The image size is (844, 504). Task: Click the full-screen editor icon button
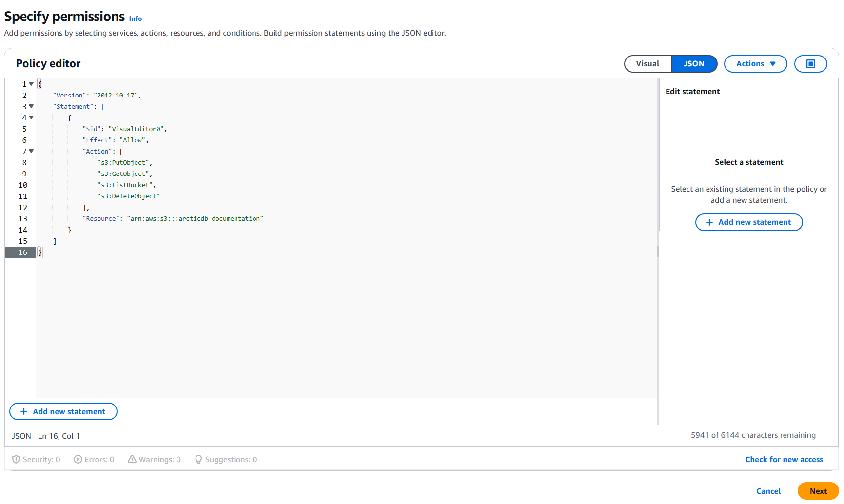(x=810, y=64)
